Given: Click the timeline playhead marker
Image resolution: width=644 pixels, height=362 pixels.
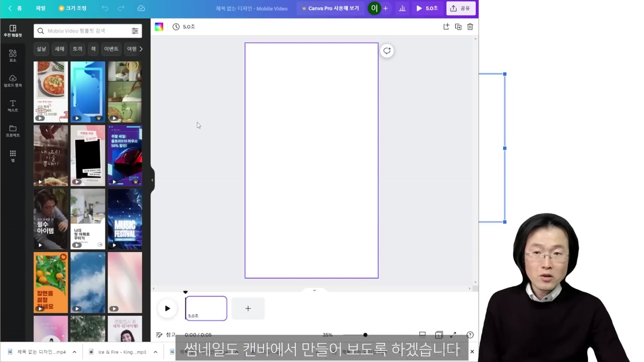Looking at the screenshot, I should tap(185, 292).
